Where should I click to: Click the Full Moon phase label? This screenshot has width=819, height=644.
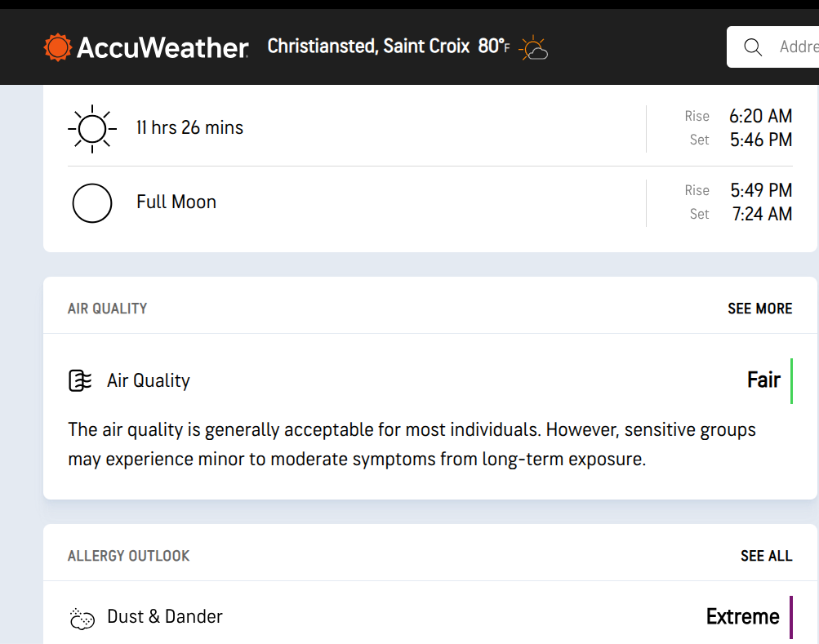[176, 202]
